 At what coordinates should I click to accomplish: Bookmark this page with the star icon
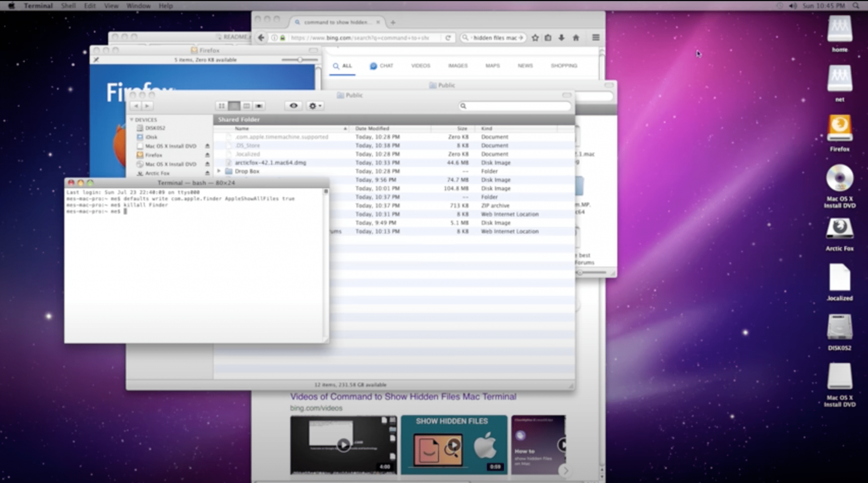[535, 37]
